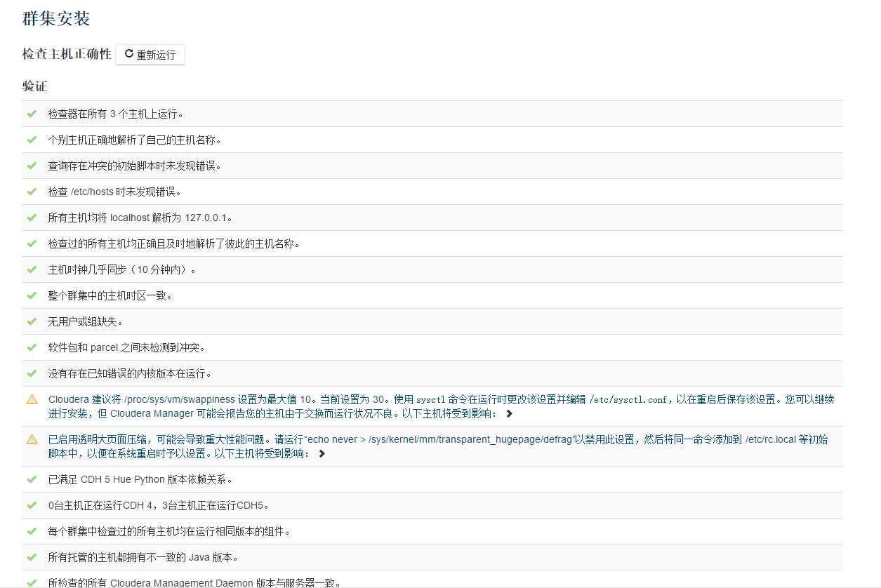Click warning icon beside swappiness message

pyautogui.click(x=32, y=399)
